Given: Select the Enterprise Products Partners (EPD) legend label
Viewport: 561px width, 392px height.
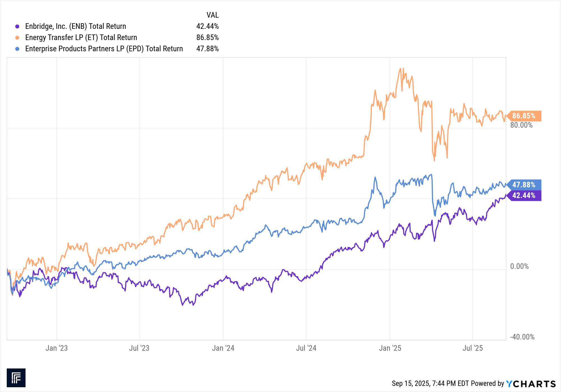Looking at the screenshot, I should click(104, 49).
